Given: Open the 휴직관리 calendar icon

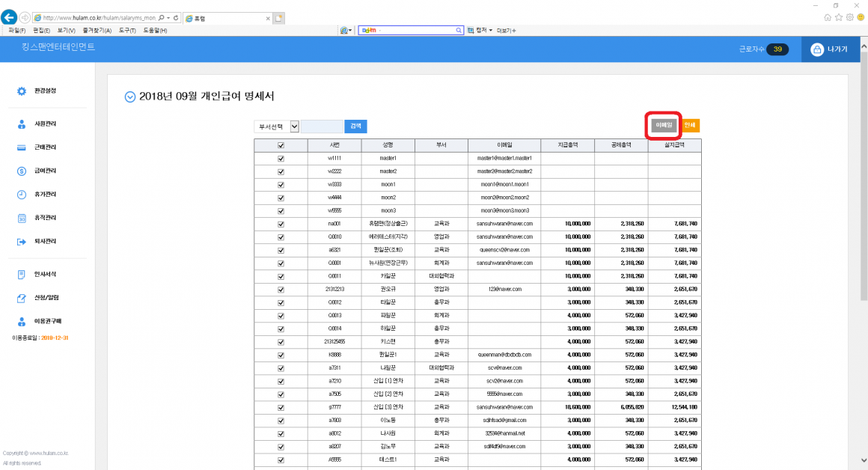Looking at the screenshot, I should (22, 219).
